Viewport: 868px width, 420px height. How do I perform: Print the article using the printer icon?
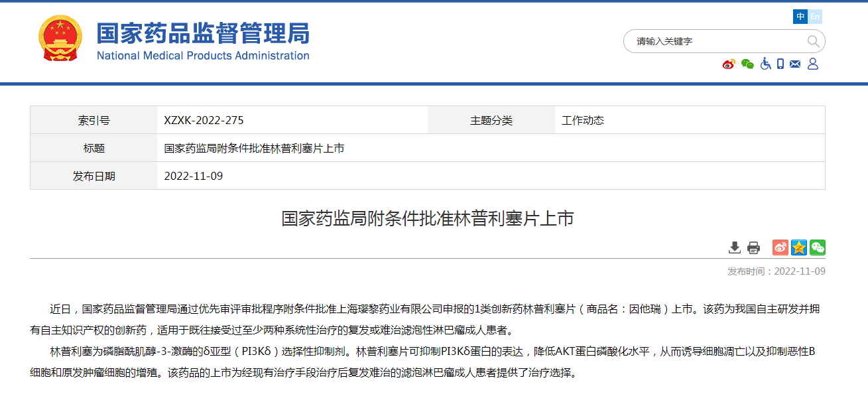point(753,247)
